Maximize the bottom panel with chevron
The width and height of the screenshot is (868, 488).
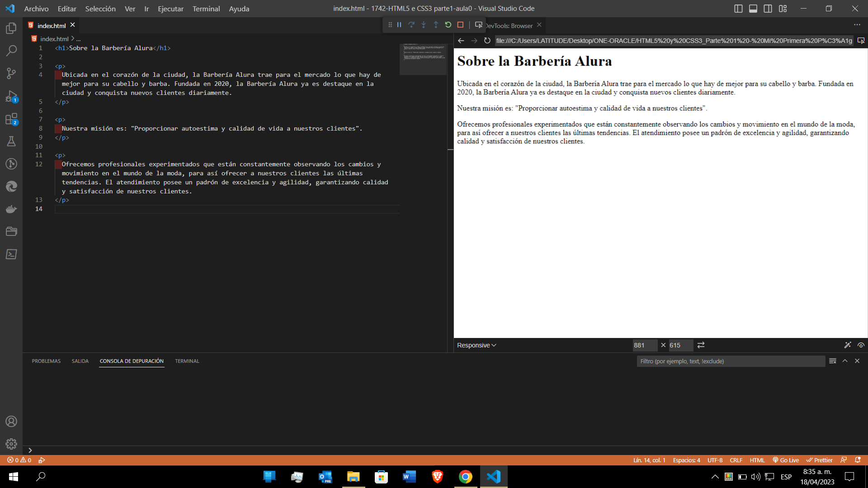[845, 361]
